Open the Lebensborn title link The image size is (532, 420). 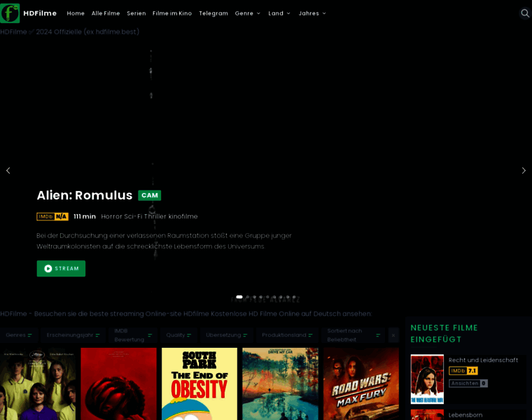coord(465,415)
